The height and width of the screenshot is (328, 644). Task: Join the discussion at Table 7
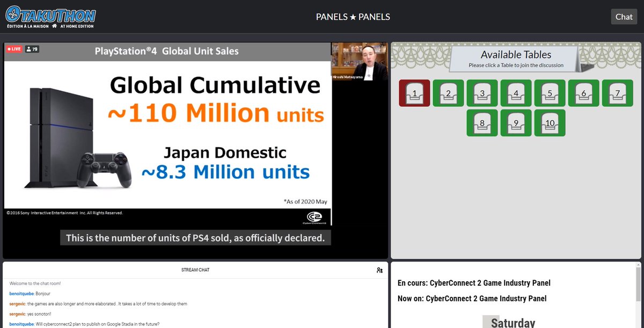pos(617,93)
